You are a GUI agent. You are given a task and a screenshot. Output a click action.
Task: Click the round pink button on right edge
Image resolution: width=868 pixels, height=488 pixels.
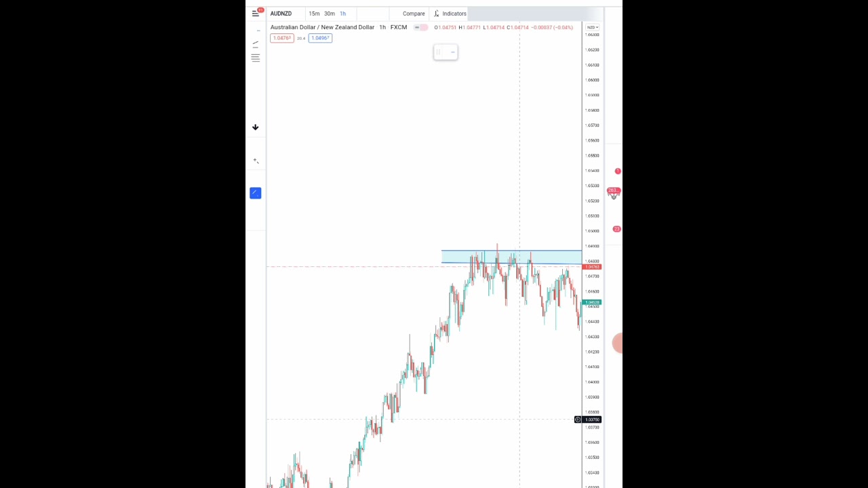pyautogui.click(x=618, y=343)
